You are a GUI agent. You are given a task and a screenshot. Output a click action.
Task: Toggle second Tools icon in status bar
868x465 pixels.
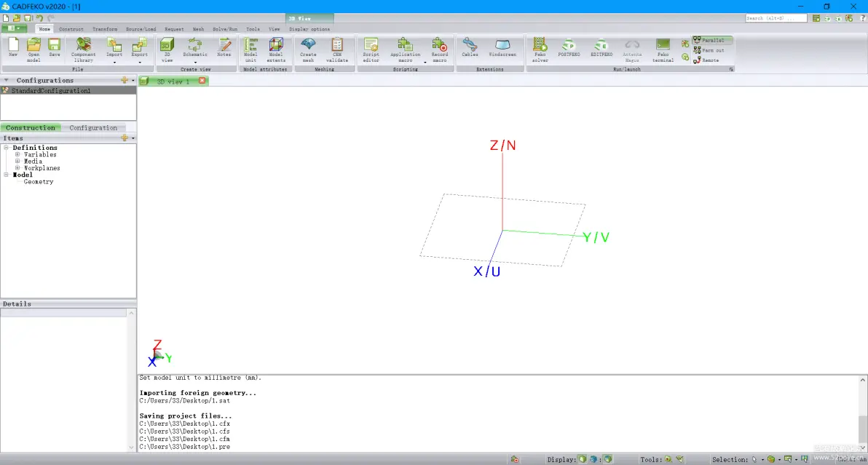pyautogui.click(x=680, y=459)
